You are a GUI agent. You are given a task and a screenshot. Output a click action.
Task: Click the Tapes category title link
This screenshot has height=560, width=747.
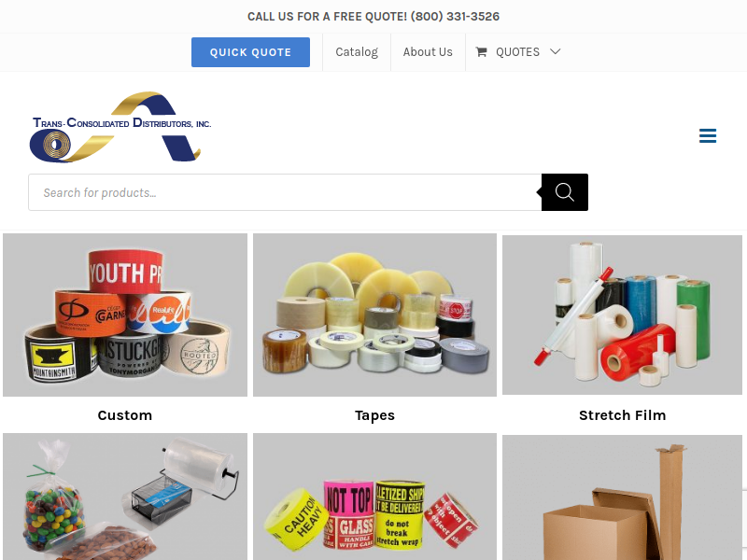coord(375,415)
